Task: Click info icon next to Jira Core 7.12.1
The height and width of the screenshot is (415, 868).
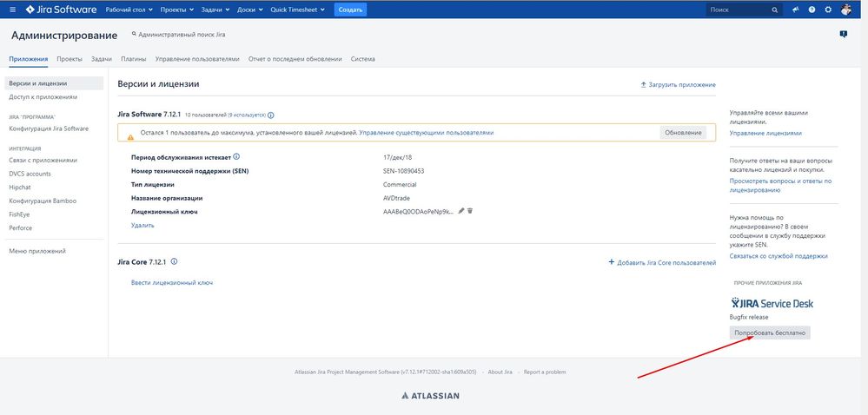Action: pos(175,261)
